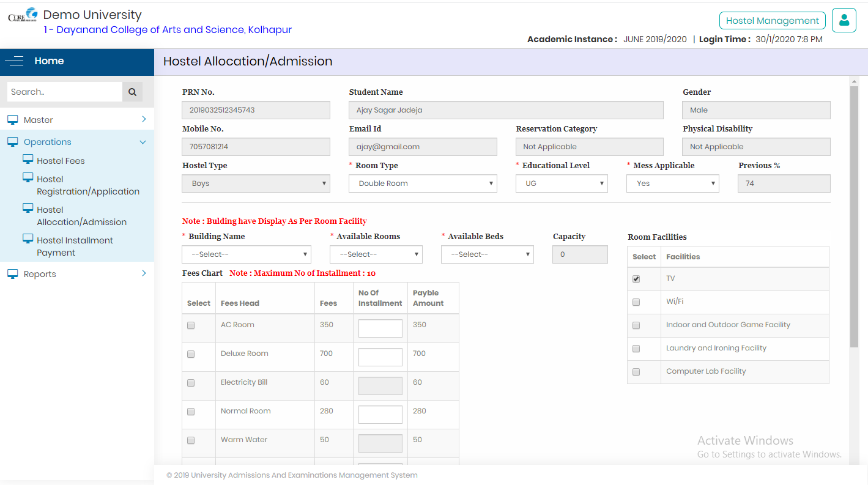The width and height of the screenshot is (868, 485).
Task: Click the search magnifier icon
Action: point(132,91)
